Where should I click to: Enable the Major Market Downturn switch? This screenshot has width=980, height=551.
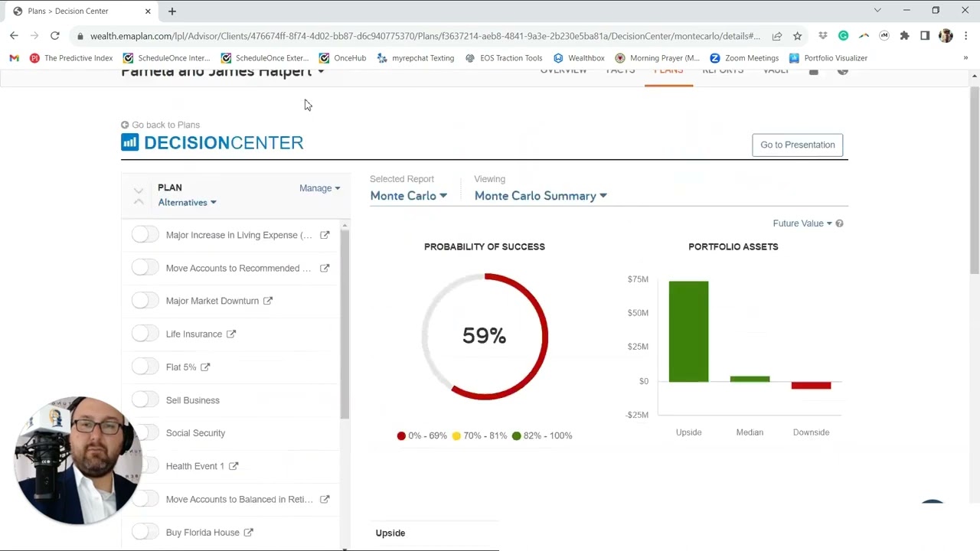click(145, 300)
